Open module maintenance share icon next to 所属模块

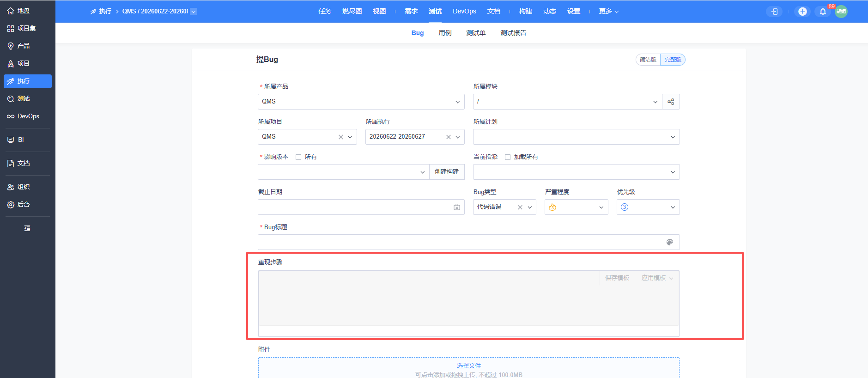pos(671,102)
